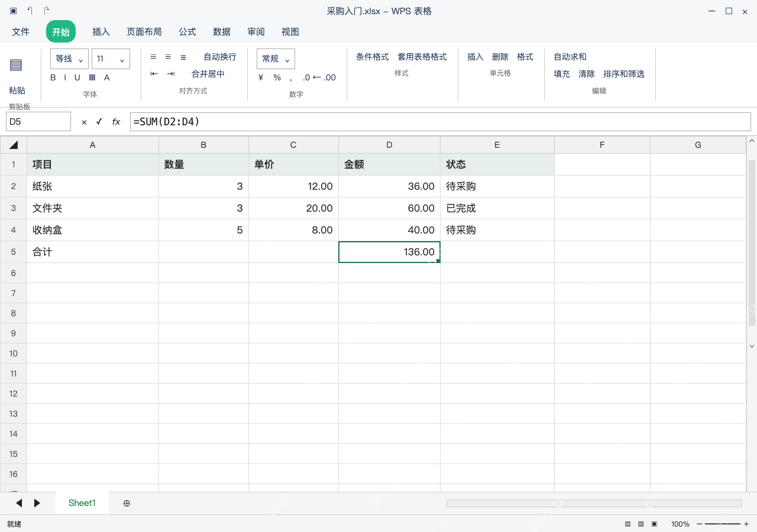
Task: Open insert function fx dialog
Action: tap(116, 122)
